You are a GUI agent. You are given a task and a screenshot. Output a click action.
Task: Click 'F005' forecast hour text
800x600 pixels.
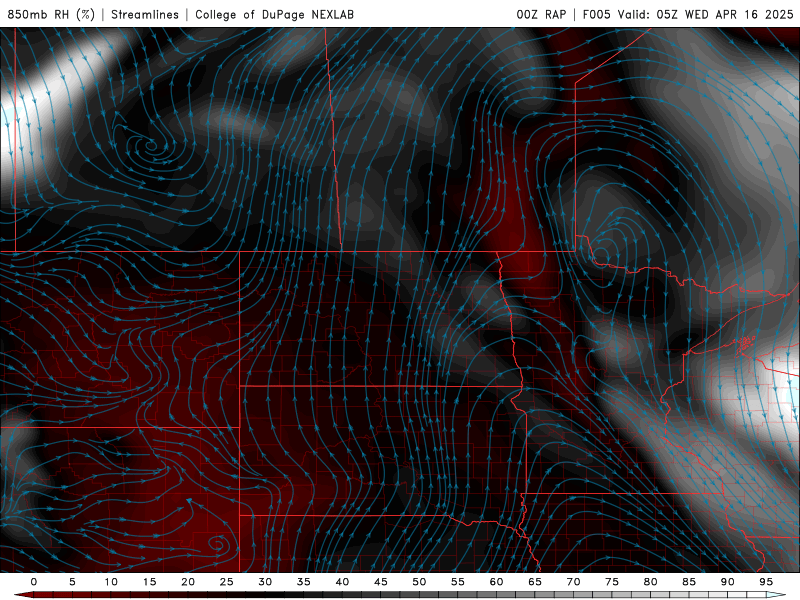(596, 14)
